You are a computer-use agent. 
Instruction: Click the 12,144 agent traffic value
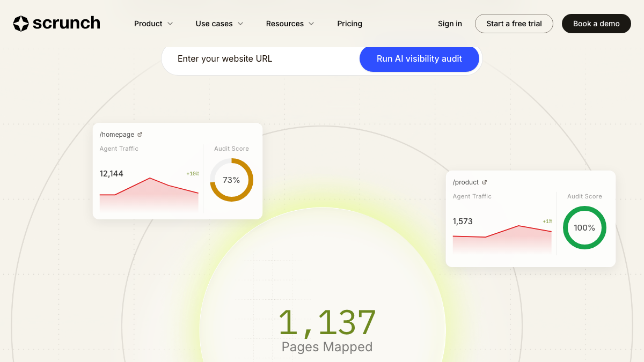coord(112,174)
